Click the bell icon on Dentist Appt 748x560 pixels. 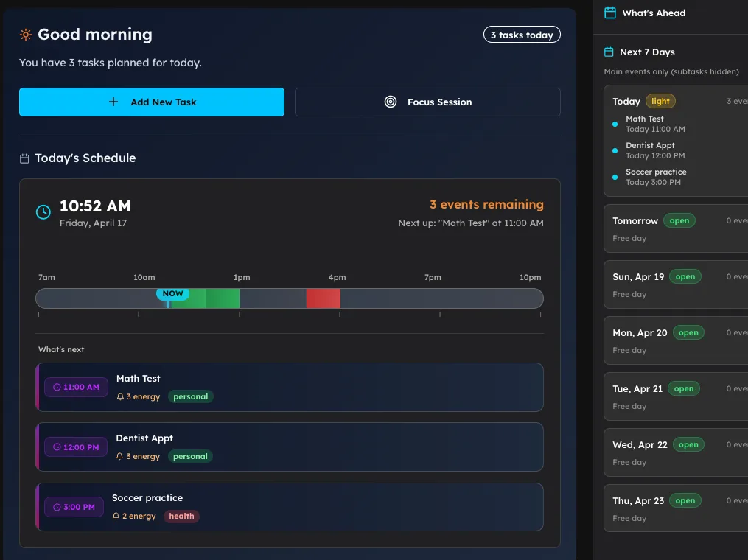[119, 457]
